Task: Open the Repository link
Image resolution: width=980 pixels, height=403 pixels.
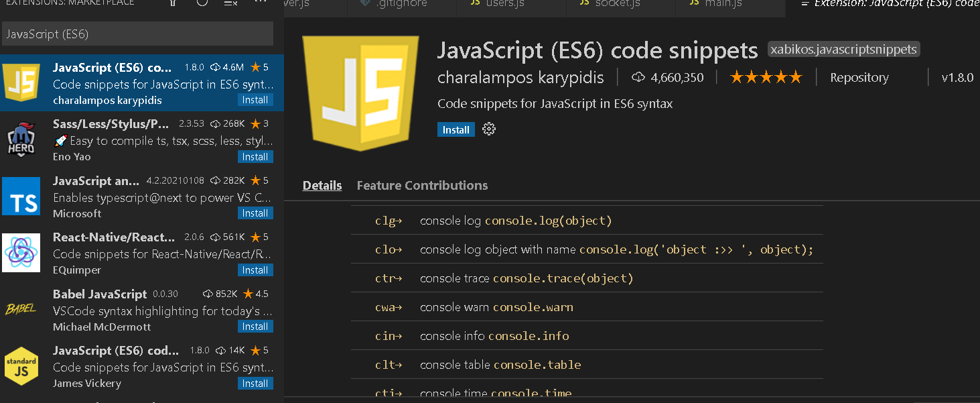Action: click(859, 78)
